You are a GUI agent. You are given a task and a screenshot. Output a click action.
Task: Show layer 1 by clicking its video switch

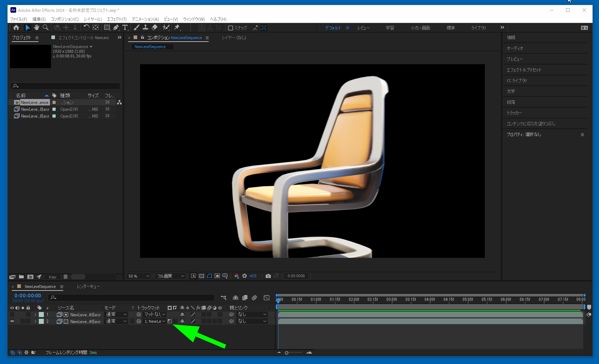12,315
